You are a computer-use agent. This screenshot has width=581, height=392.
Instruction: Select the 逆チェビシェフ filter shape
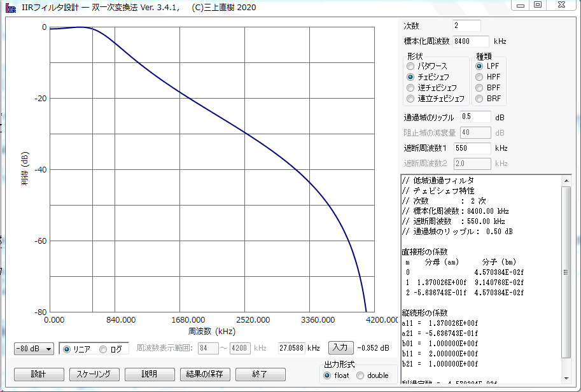[411, 88]
